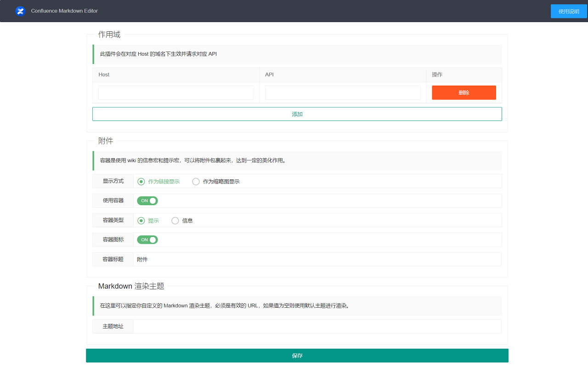
Task: Click the 附件 section heading
Action: (x=106, y=141)
